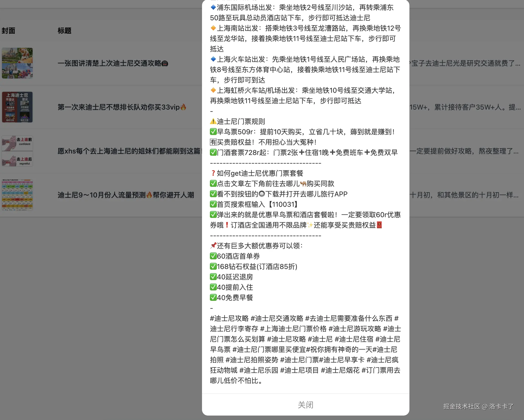Click green check before 门酒套票728r起
This screenshot has height=420, width=524.
pos(213,153)
